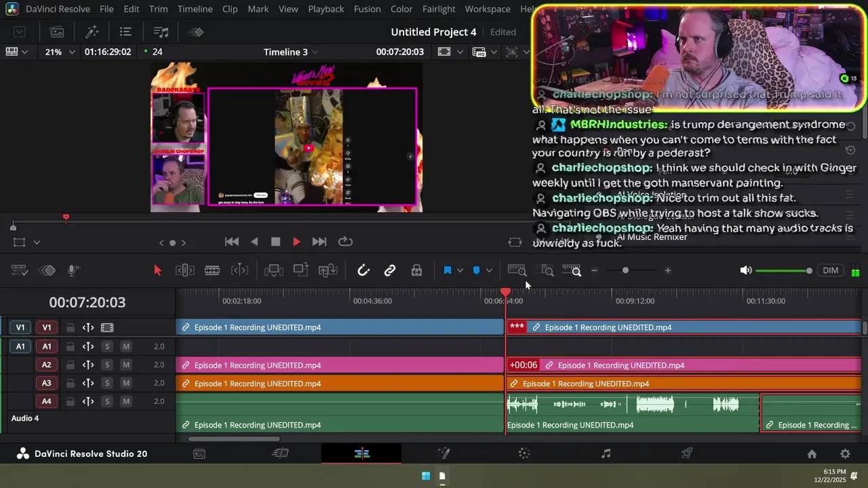
Task: Open the Trim menu
Action: coord(158,9)
